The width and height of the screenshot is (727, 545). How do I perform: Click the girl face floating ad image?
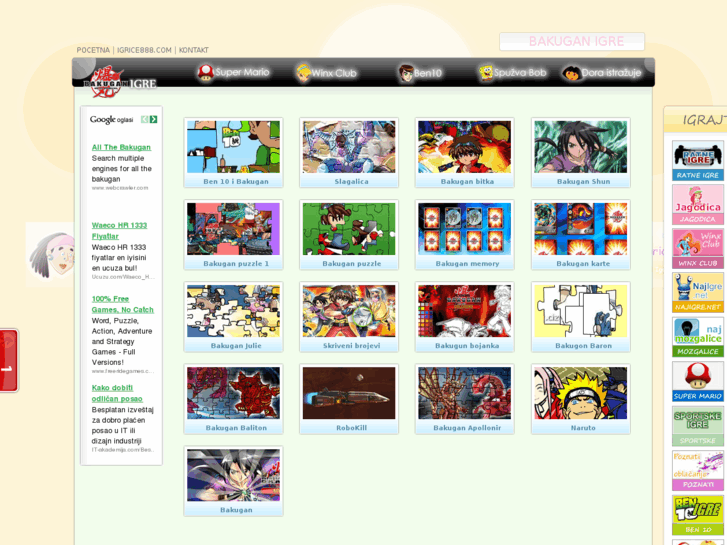pyautogui.click(x=51, y=255)
